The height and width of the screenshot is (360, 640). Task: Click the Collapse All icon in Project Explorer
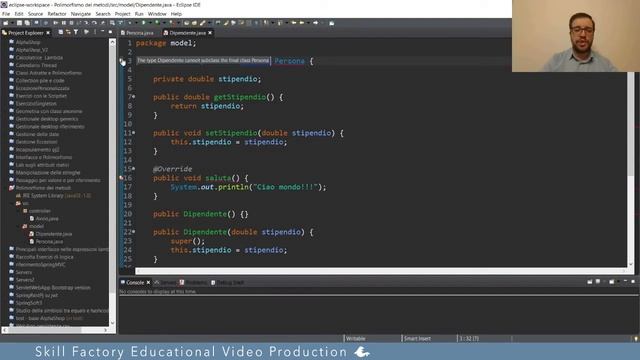click(60, 32)
